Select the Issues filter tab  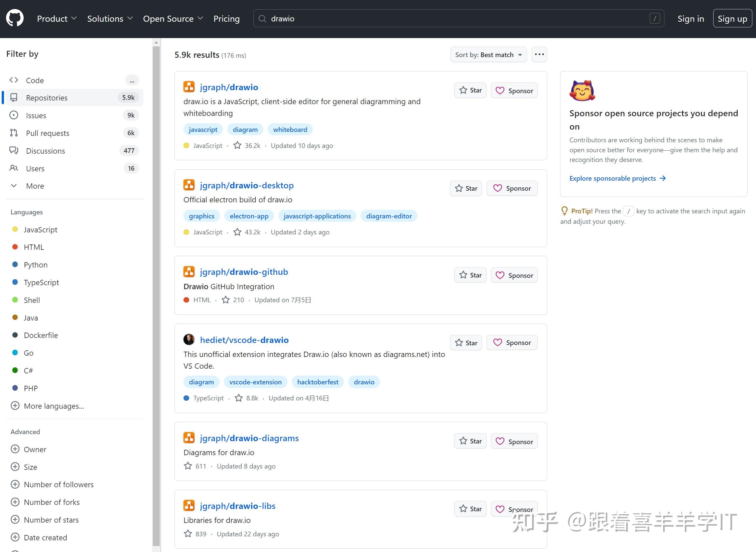point(36,115)
